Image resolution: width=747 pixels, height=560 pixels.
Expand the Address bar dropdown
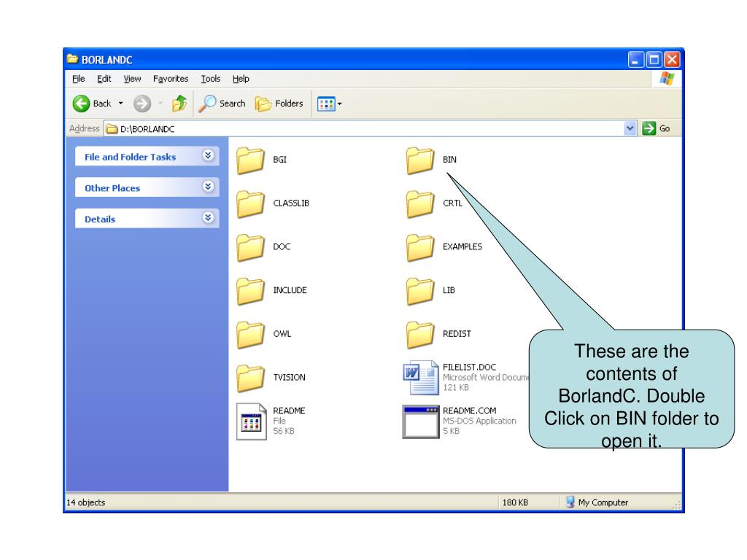(x=630, y=128)
